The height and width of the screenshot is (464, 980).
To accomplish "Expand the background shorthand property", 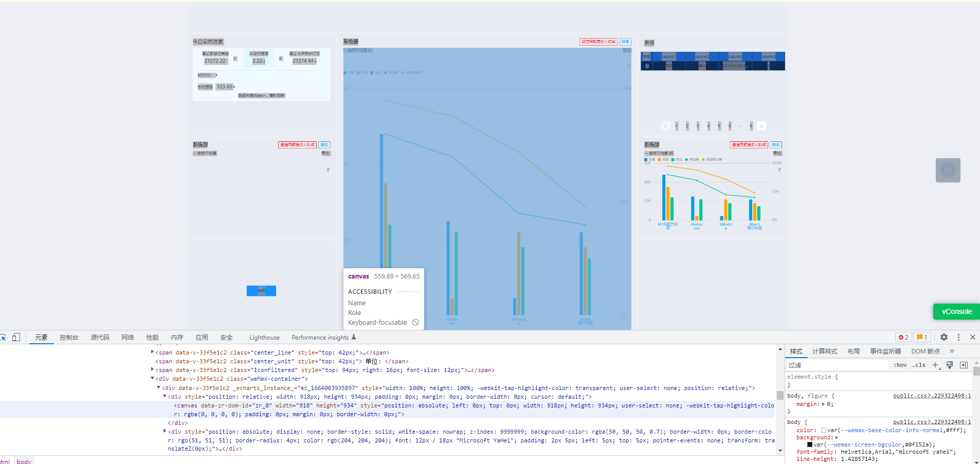I will click(x=837, y=437).
